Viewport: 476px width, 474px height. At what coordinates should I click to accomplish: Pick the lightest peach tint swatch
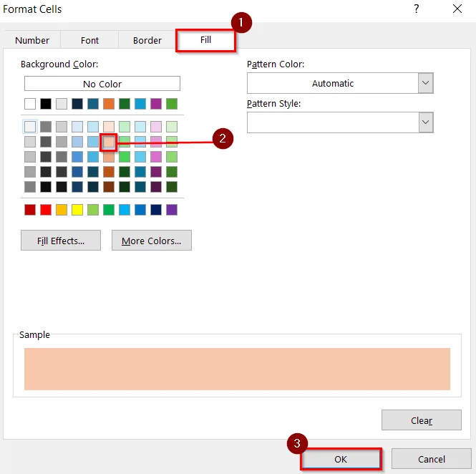(x=109, y=127)
